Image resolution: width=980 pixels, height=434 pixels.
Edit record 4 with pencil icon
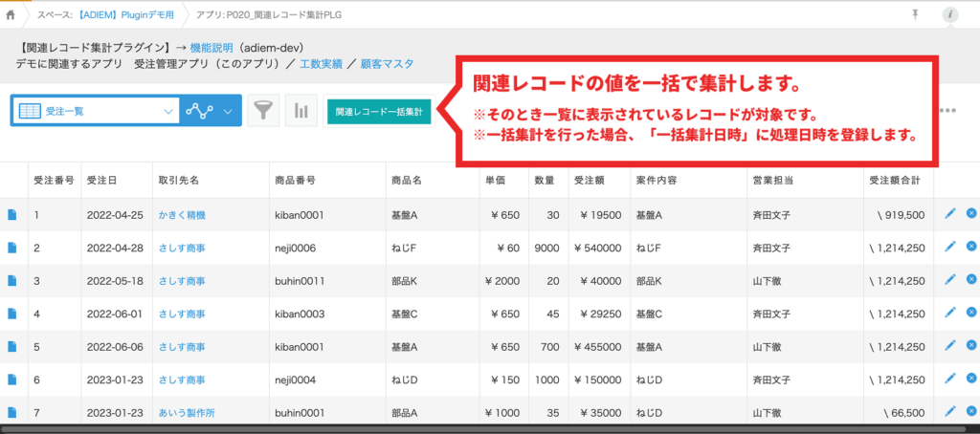point(949,313)
